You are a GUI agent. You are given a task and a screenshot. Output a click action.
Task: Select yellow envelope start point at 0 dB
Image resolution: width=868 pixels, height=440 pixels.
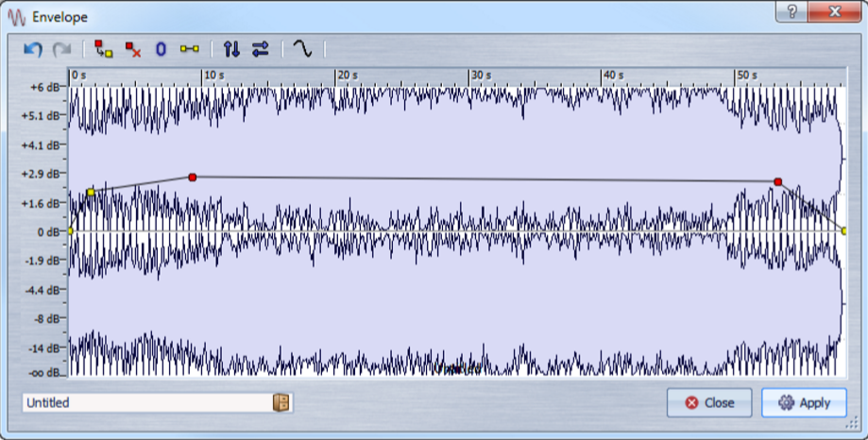[70, 230]
